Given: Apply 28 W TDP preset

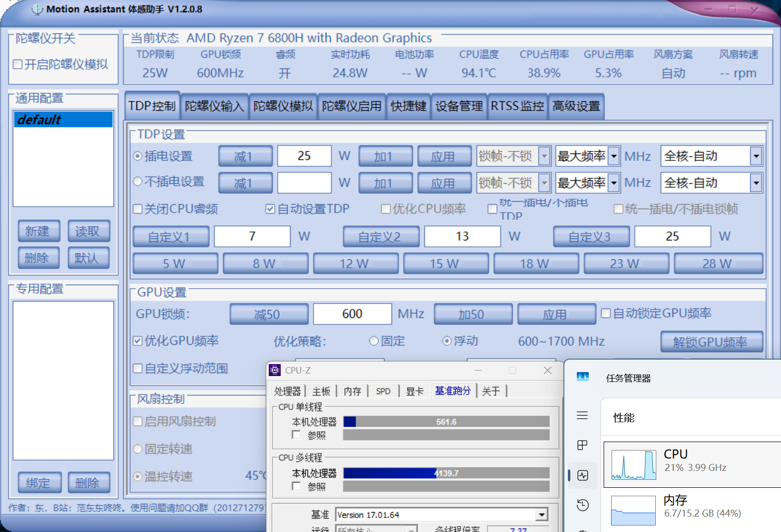Looking at the screenshot, I should point(718,263).
